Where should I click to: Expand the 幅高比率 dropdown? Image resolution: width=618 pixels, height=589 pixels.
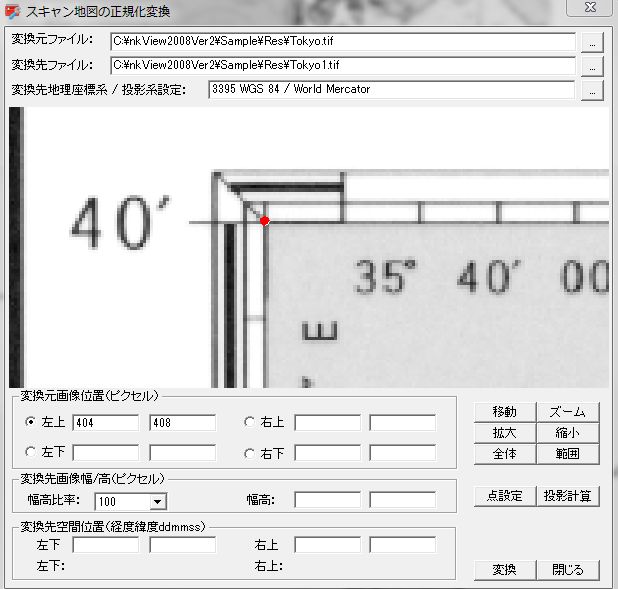(158, 501)
